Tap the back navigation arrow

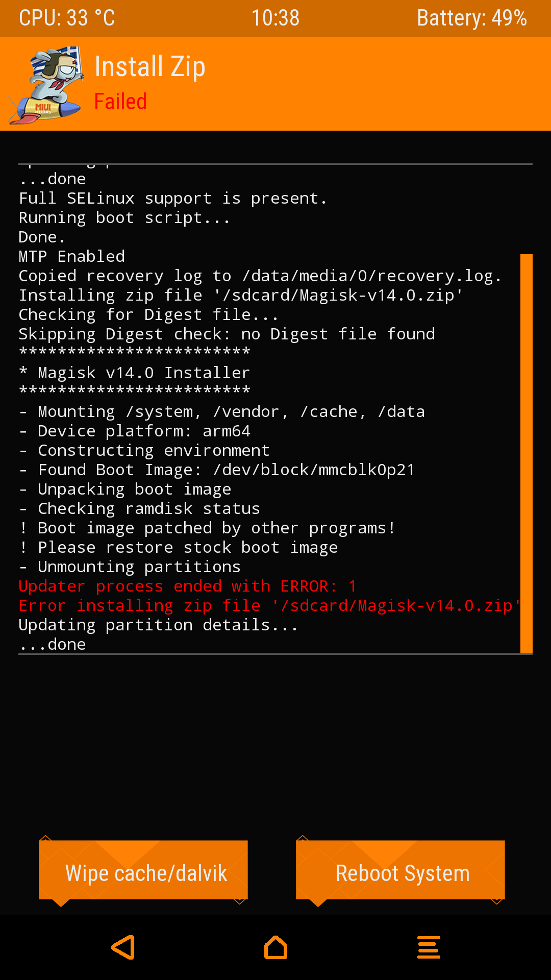tap(123, 947)
